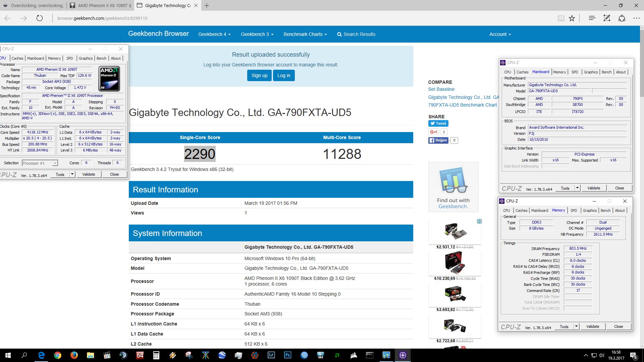The image size is (644, 362).
Task: Open About tab in Memory CPU-Z window
Action: pos(620,210)
